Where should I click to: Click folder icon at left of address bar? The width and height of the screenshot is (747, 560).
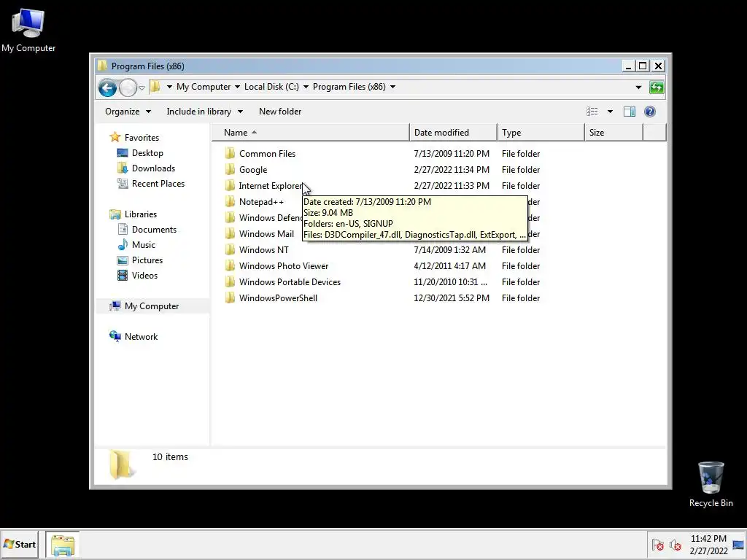[155, 87]
